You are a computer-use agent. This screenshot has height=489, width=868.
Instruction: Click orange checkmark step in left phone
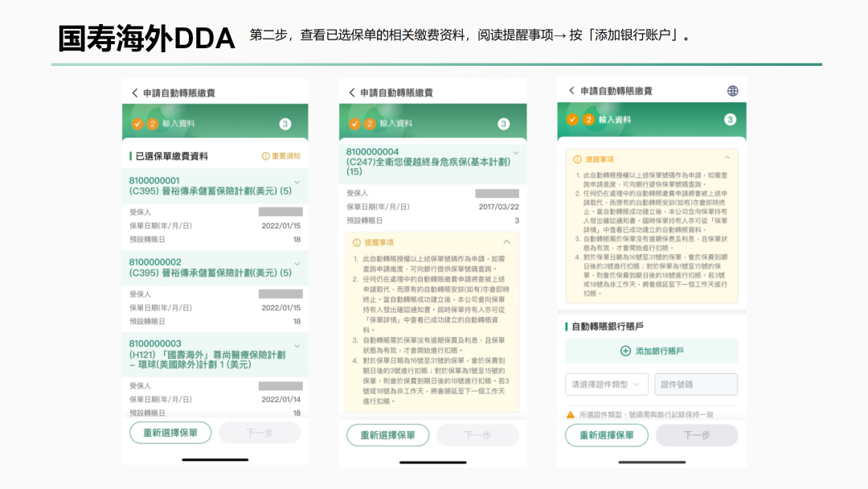pos(137,124)
